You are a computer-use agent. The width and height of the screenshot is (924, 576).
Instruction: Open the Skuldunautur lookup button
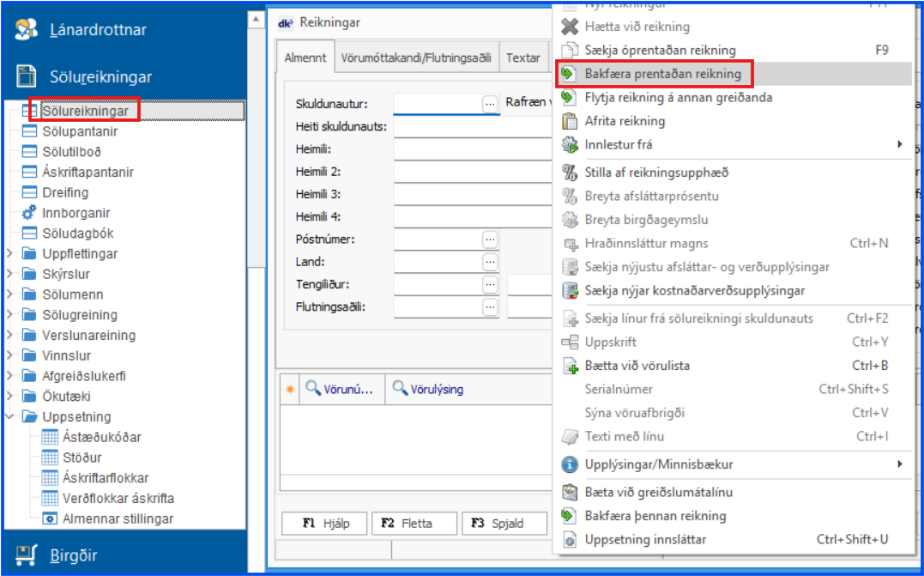[x=490, y=104]
